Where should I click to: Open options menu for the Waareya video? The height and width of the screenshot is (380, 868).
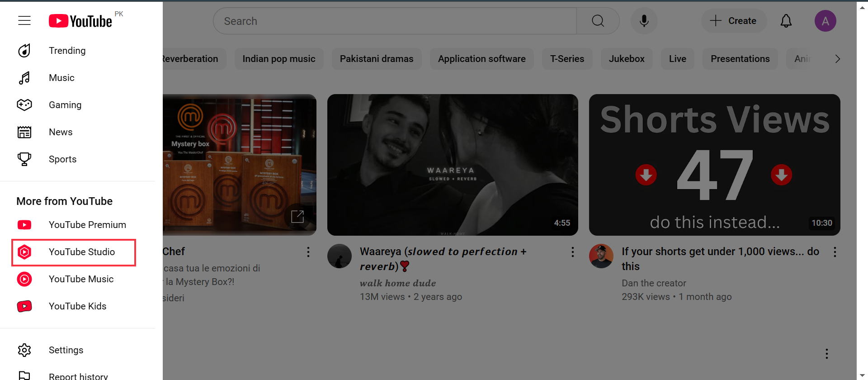coord(573,252)
